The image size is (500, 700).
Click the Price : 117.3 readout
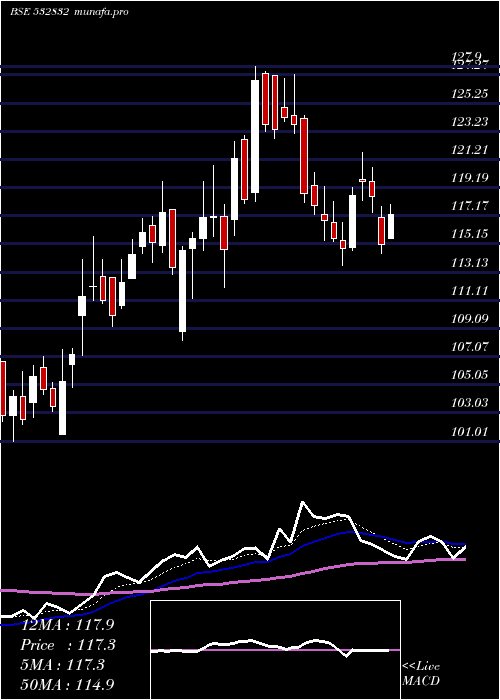click(x=68, y=645)
